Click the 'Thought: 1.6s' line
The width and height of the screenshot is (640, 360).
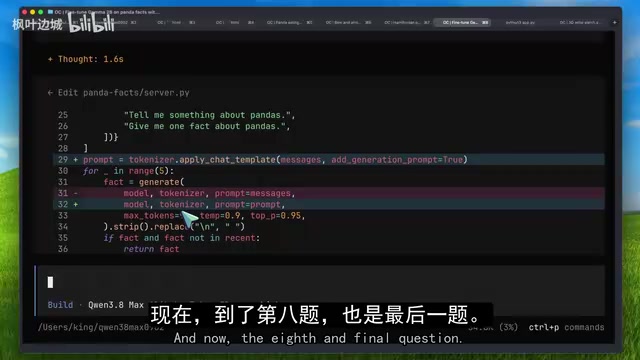pyautogui.click(x=85, y=59)
